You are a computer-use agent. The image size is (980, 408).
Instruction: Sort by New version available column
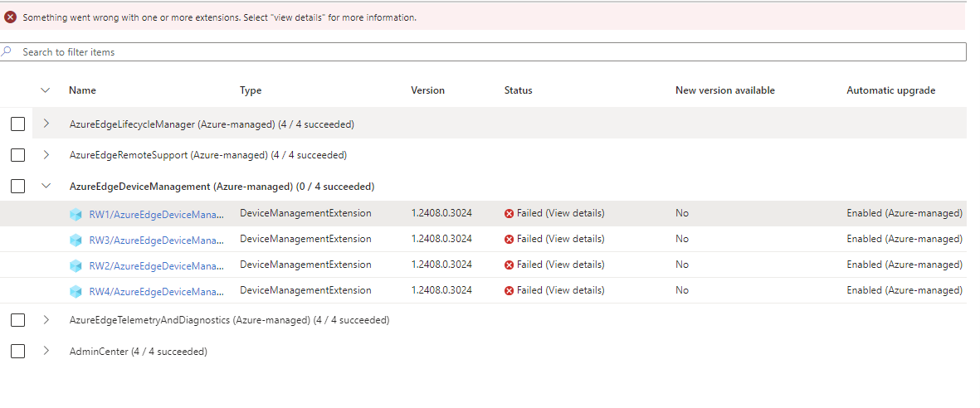pos(725,90)
